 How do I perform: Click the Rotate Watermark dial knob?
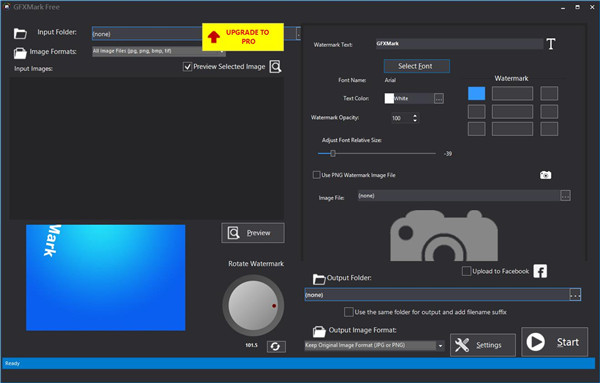(x=253, y=305)
